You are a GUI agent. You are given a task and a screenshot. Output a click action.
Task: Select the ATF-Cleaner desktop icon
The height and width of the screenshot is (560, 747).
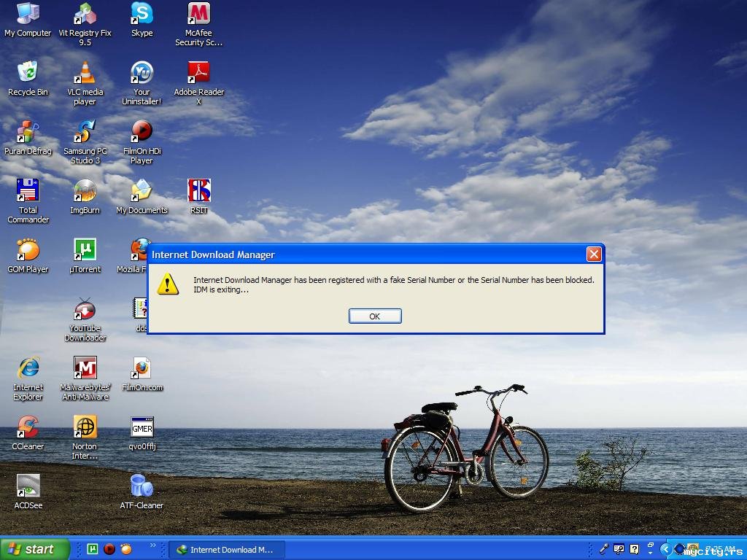[x=142, y=492]
